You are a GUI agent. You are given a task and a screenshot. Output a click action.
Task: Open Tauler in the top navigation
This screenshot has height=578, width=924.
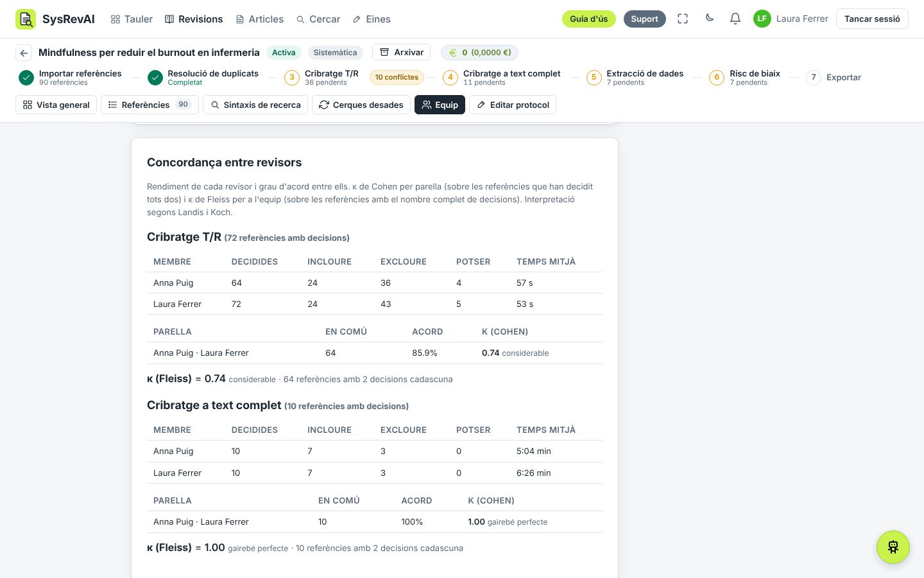pos(132,19)
